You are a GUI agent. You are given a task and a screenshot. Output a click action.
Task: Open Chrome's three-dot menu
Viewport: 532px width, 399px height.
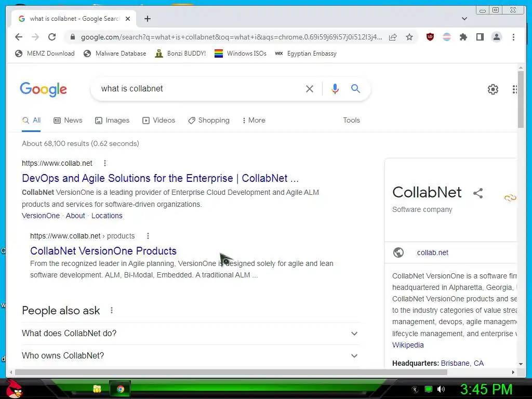pyautogui.click(x=513, y=37)
